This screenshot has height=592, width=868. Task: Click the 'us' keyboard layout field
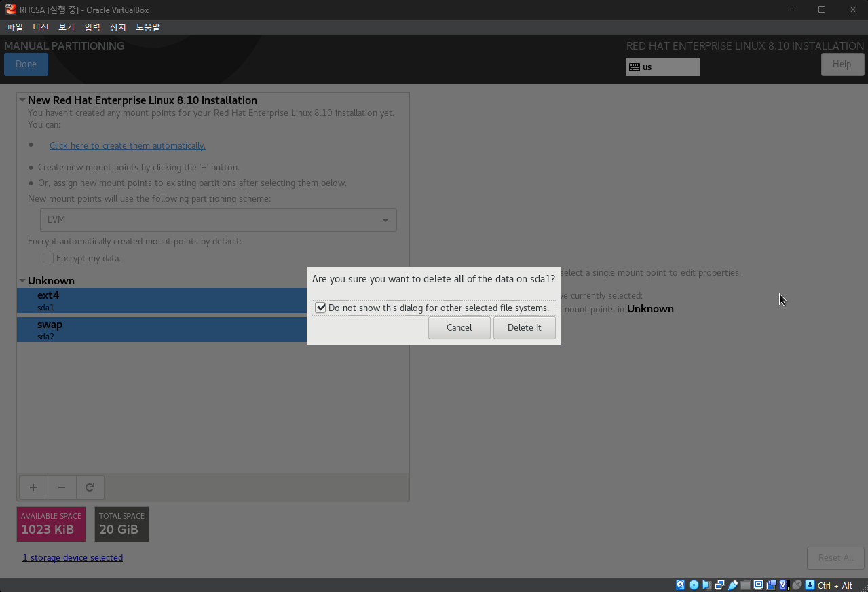(x=662, y=67)
